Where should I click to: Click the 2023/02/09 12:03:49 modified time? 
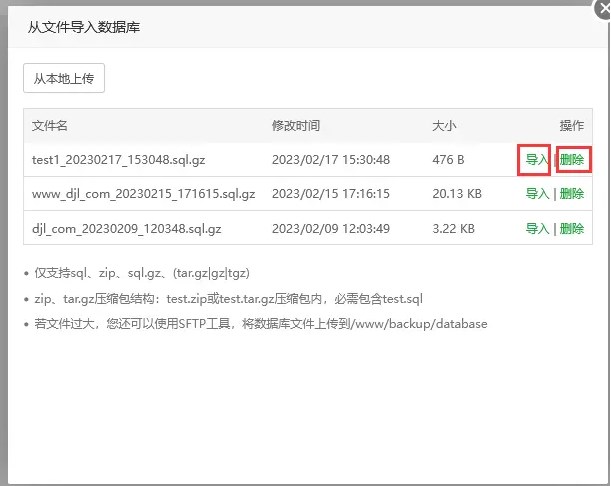(331, 229)
